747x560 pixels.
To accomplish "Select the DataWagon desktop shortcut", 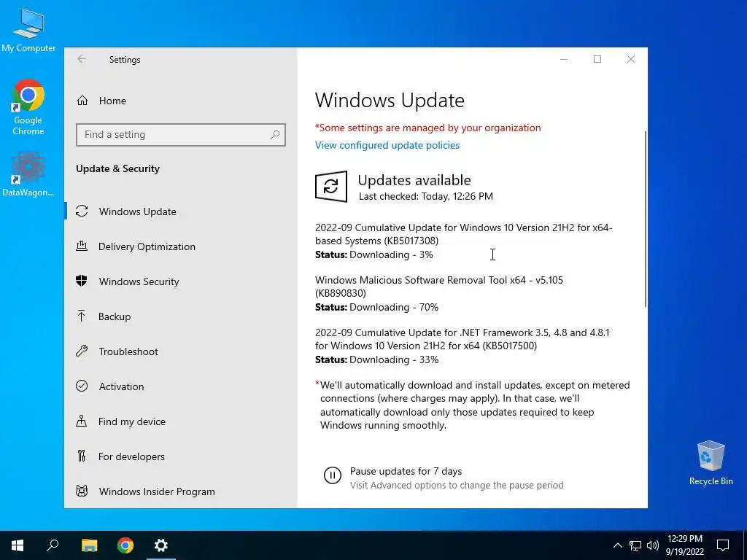I will click(28, 175).
